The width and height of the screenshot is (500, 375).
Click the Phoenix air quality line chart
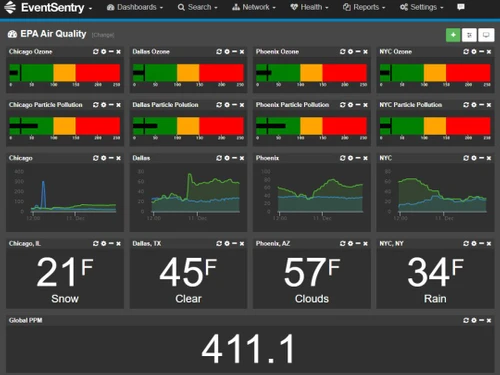321,195
